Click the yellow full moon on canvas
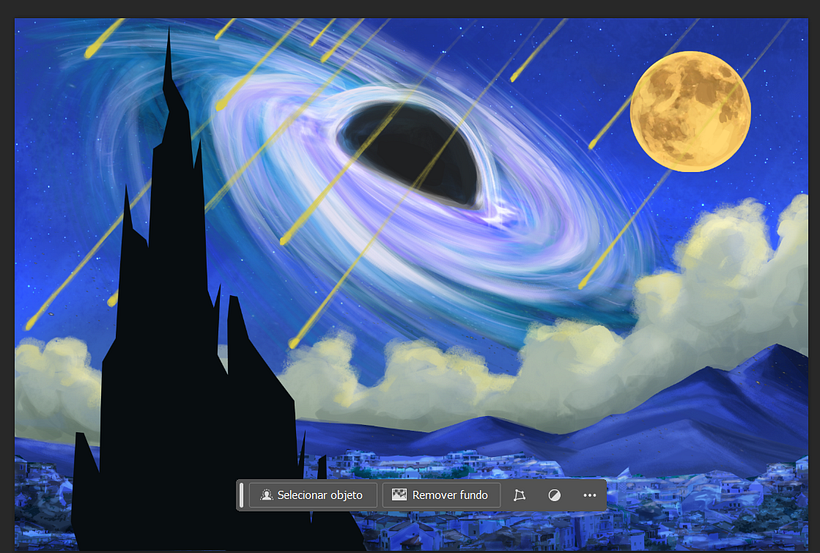The height and width of the screenshot is (553, 820). click(690, 111)
